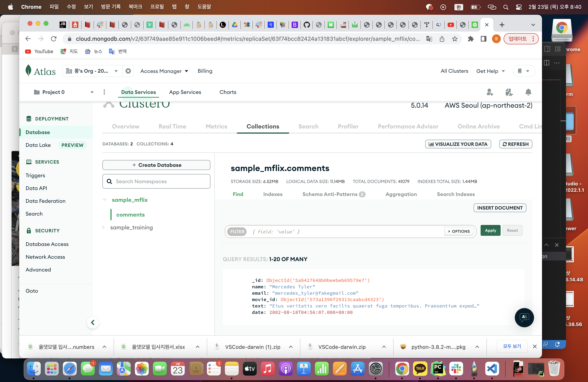This screenshot has width=588, height=382.
Task: Switch to the Aggregation collection tab
Action: tap(401, 194)
